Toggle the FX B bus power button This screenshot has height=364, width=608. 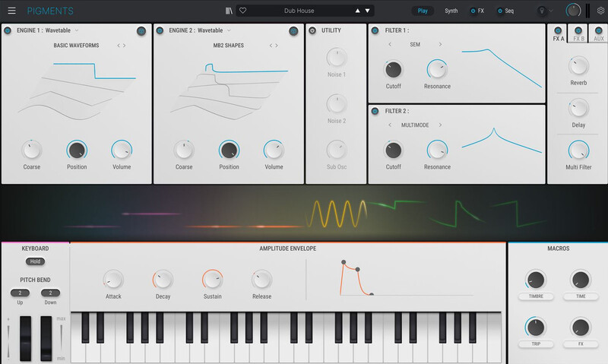pyautogui.click(x=578, y=30)
